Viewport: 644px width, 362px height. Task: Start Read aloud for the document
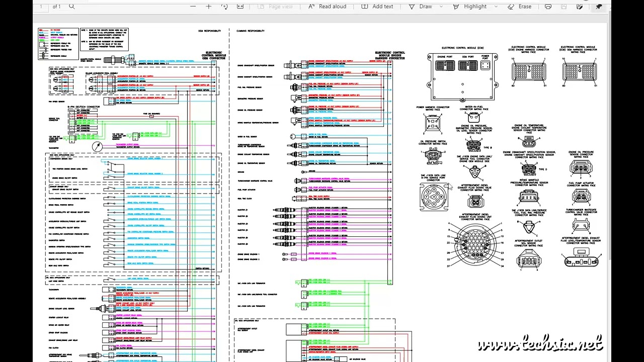[x=327, y=6]
